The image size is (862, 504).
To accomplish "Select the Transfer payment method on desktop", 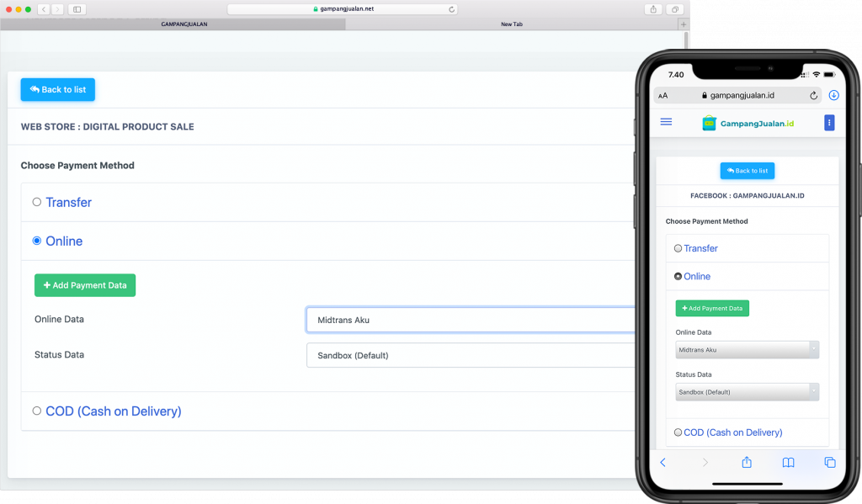I will 37,202.
